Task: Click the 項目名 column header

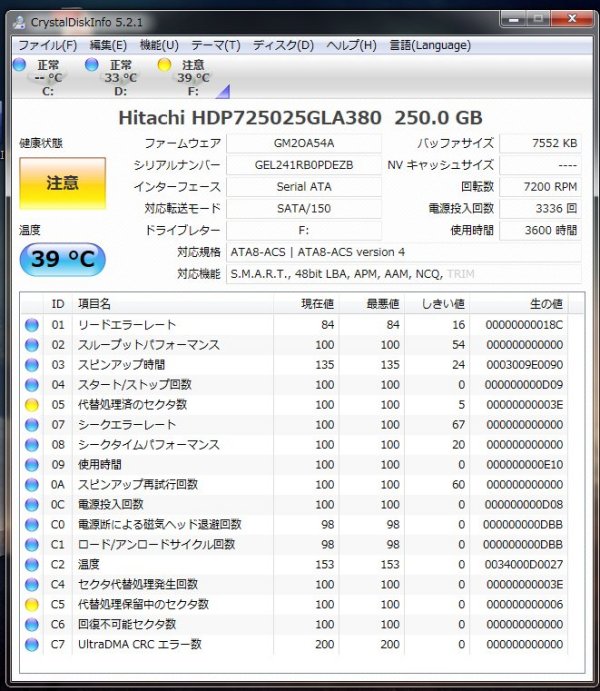Action: [x=173, y=304]
